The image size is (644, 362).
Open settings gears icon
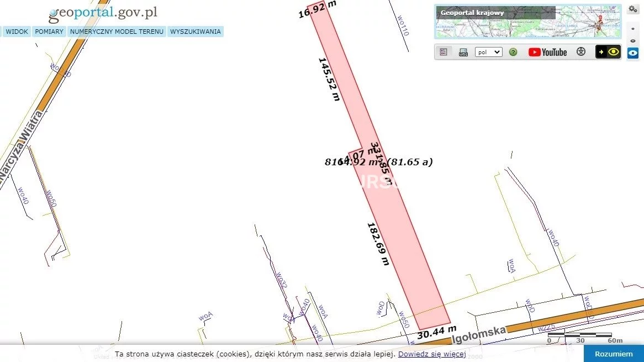(633, 9)
